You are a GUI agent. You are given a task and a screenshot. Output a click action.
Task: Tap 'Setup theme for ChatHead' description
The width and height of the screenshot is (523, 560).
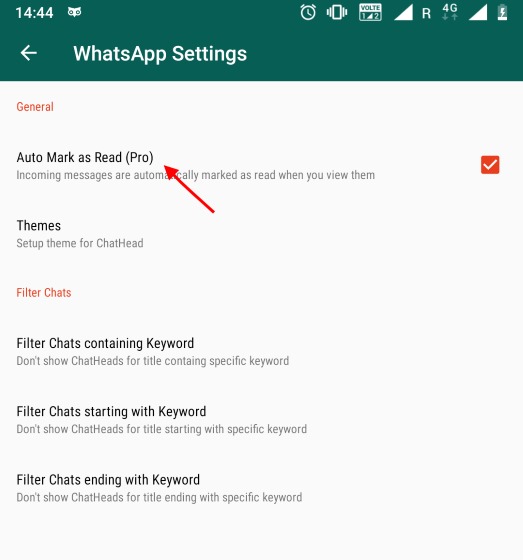tap(80, 243)
